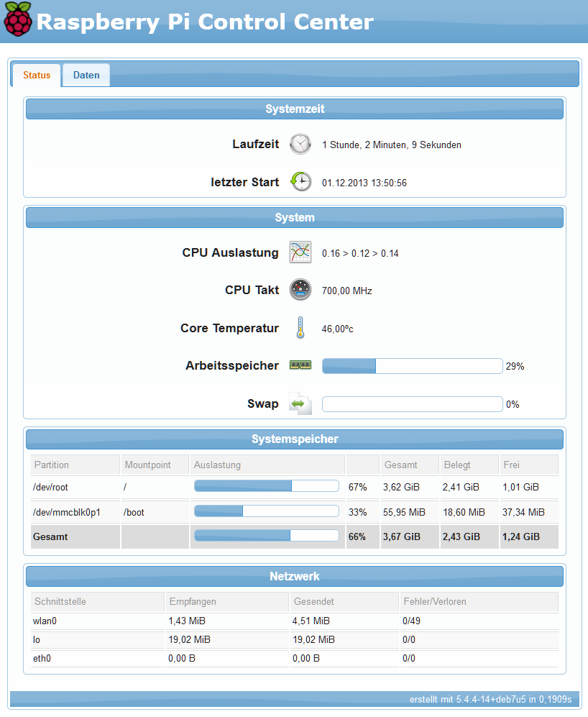Image resolution: width=588 pixels, height=717 pixels.
Task: Click the temperature value '46,00°c'
Action: (337, 329)
